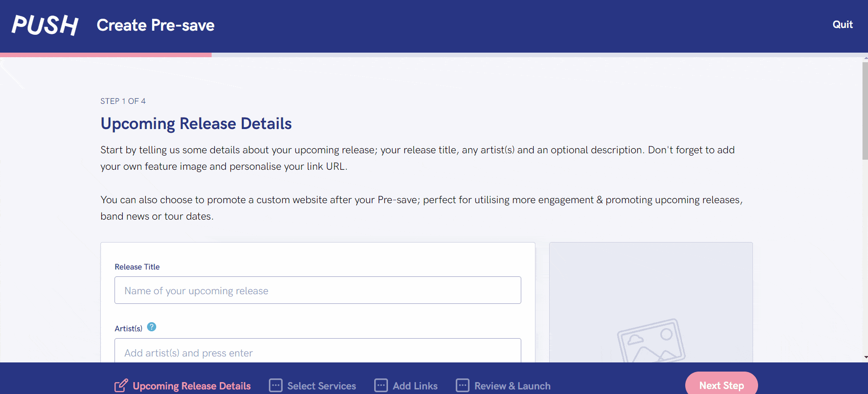868x394 pixels.
Task: Click the 'Create Pre-save' header title
Action: (x=155, y=25)
